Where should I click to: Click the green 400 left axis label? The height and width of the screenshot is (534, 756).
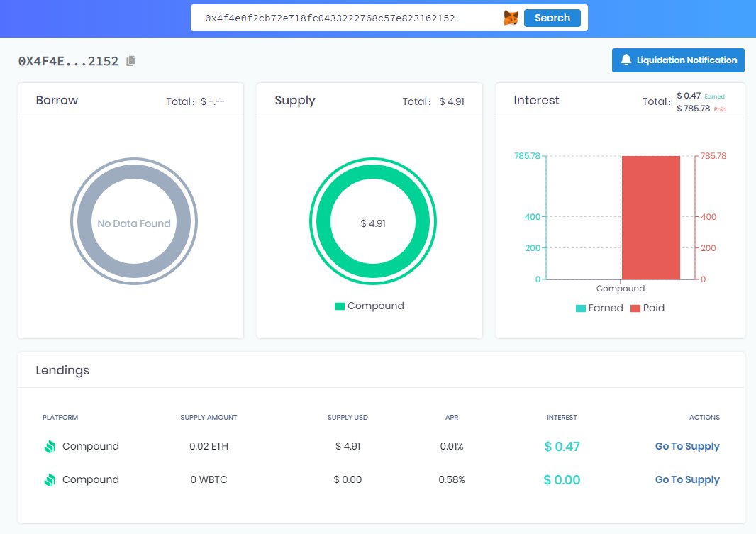(x=533, y=217)
